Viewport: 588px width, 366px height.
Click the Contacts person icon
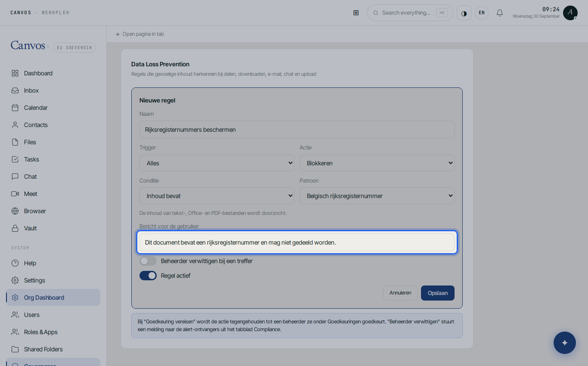(x=15, y=125)
